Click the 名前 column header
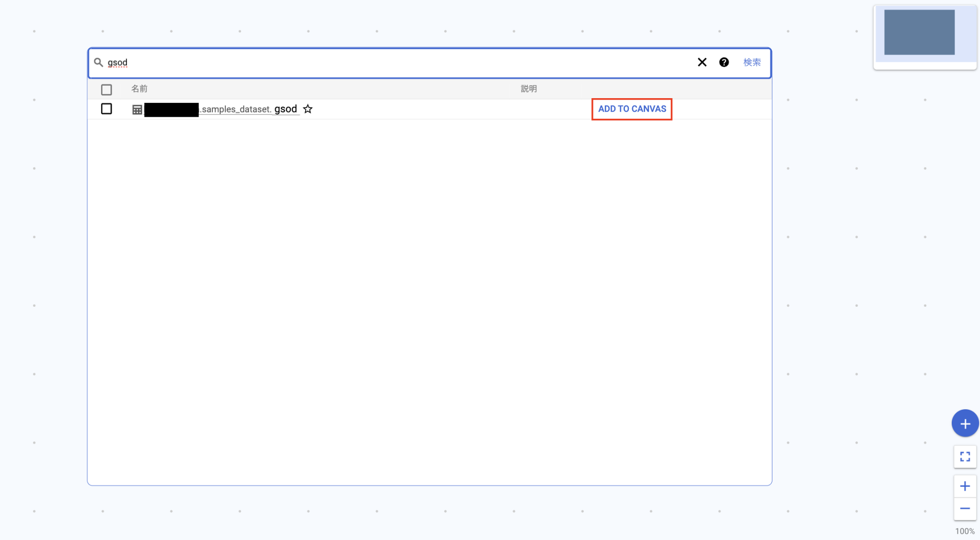This screenshot has height=540, width=980. 140,89
